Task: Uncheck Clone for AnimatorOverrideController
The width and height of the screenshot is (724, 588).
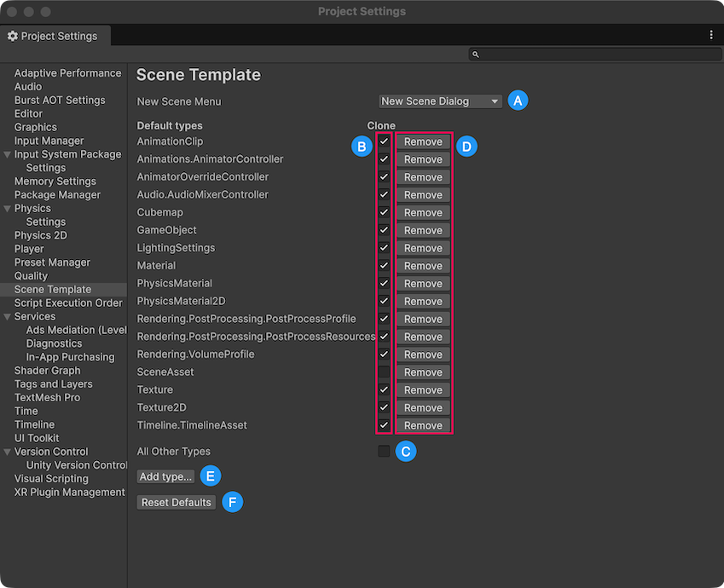Action: click(x=384, y=176)
